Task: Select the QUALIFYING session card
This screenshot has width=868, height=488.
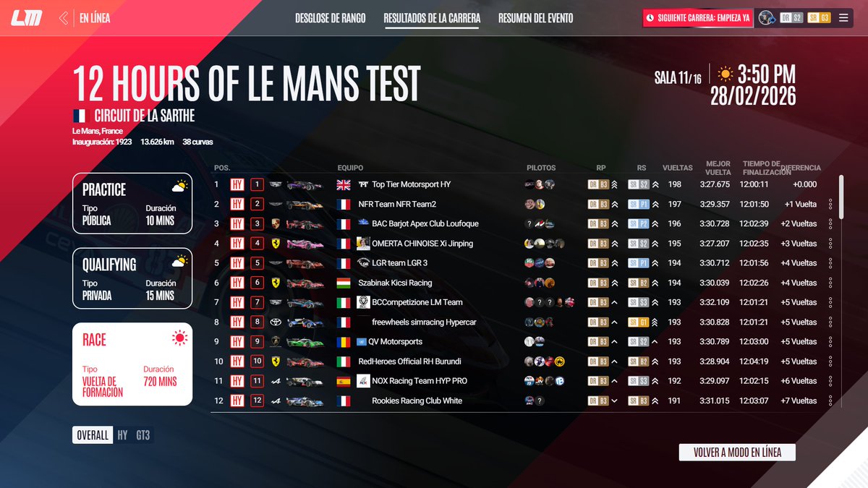Action: click(x=132, y=278)
